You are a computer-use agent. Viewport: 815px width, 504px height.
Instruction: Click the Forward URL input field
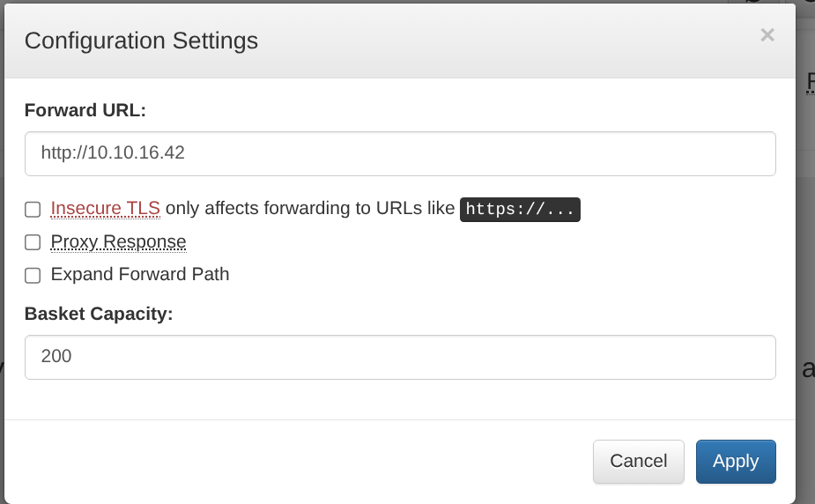[x=400, y=153]
